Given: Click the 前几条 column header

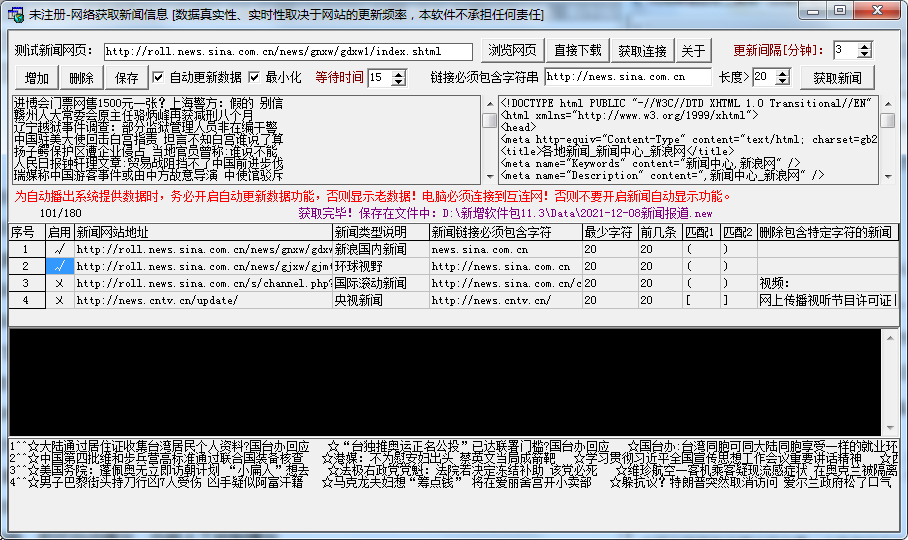Looking at the screenshot, I should pos(660,233).
